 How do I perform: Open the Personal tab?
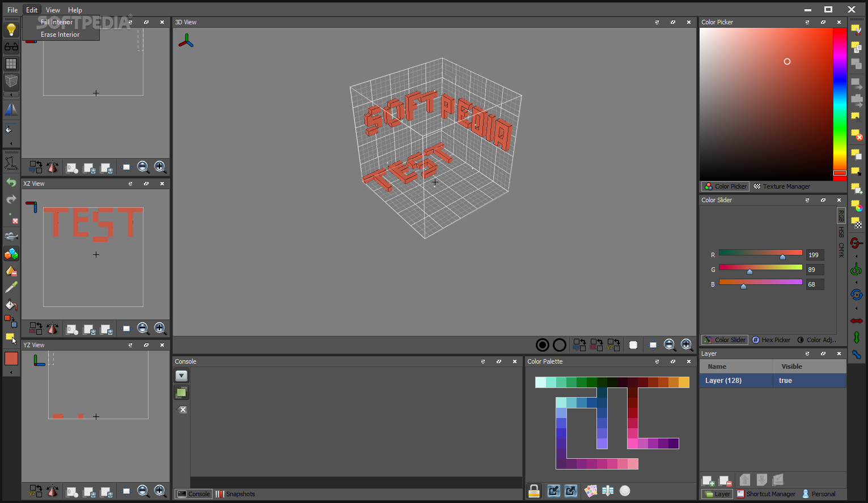point(819,494)
